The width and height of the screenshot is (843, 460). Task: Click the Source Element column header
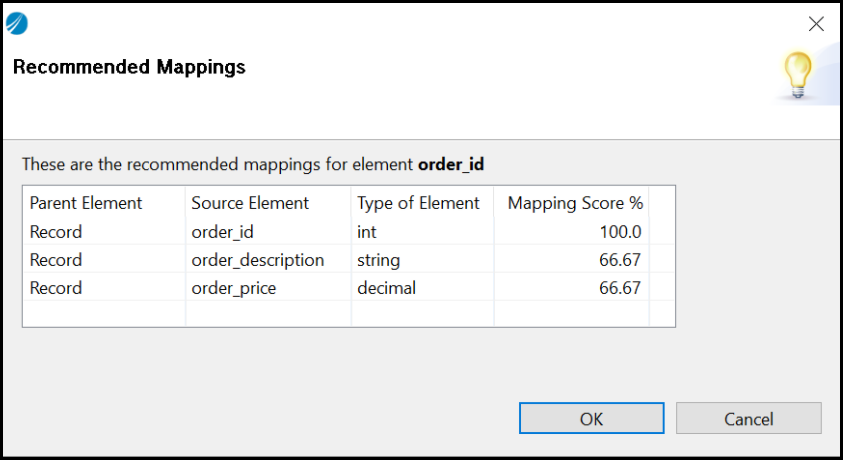(x=250, y=203)
